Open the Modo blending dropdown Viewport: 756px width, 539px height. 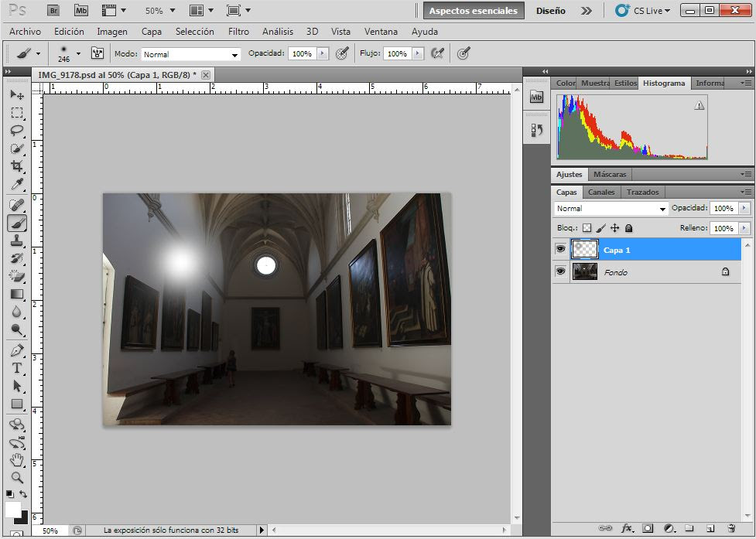click(191, 54)
